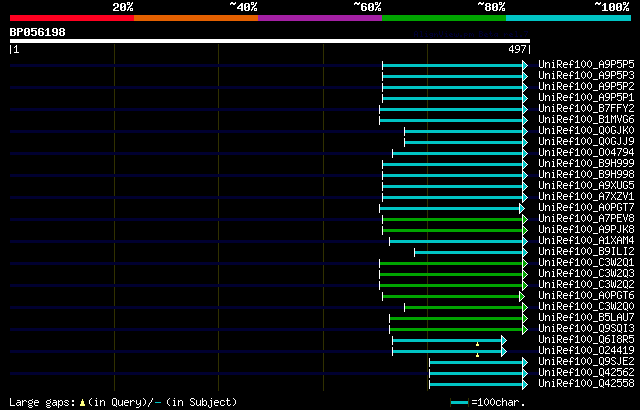
Task: Click the ~60% scale label
Action: tap(367, 7)
